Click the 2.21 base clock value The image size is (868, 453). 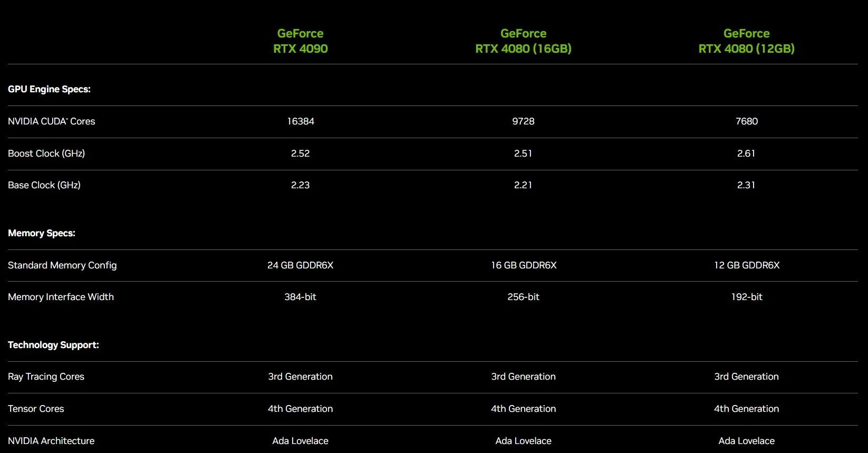[523, 185]
